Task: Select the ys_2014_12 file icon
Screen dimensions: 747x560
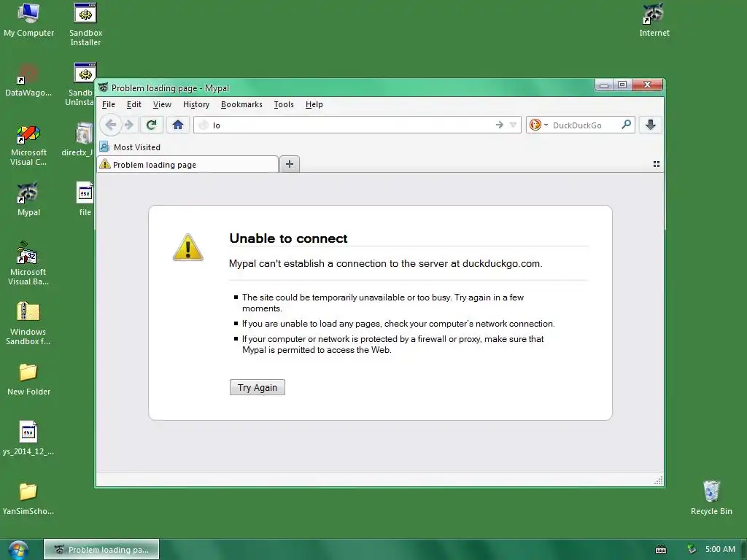Action: 28,438
